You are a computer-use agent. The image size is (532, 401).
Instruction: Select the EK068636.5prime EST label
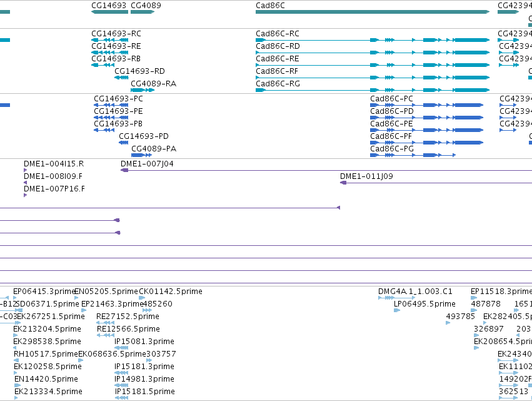[112, 355]
